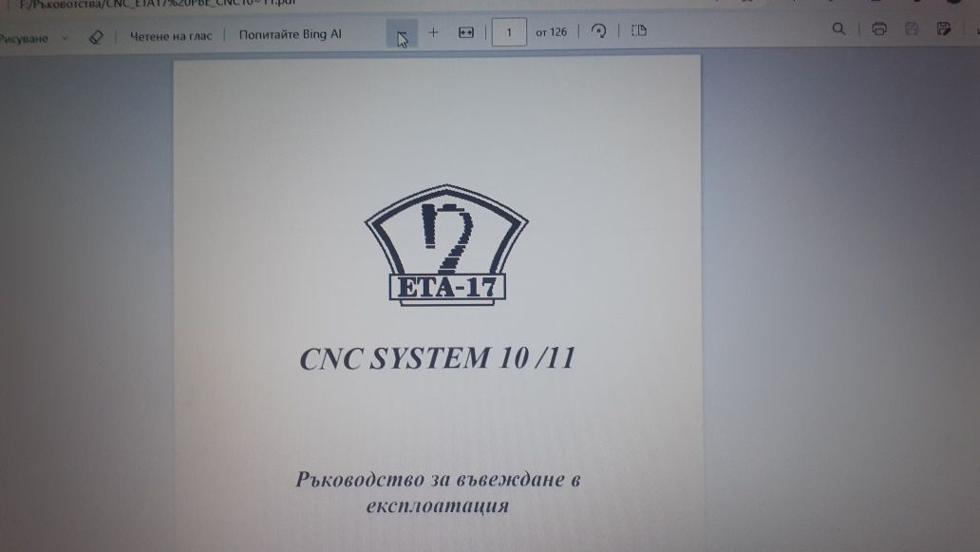Focus the page number field
This screenshot has height=552, width=980.
509,32
